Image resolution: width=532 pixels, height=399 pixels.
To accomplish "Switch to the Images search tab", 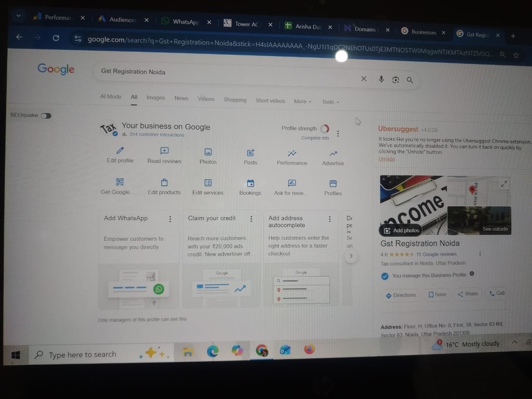I will pyautogui.click(x=156, y=98).
